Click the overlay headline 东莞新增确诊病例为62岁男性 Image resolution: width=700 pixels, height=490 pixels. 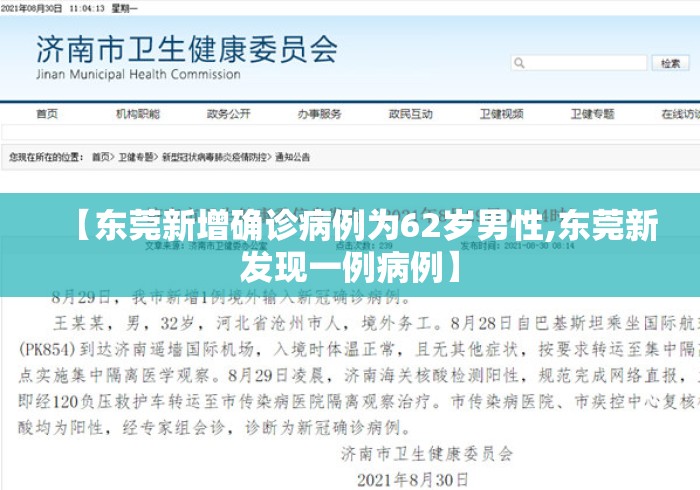point(310,227)
